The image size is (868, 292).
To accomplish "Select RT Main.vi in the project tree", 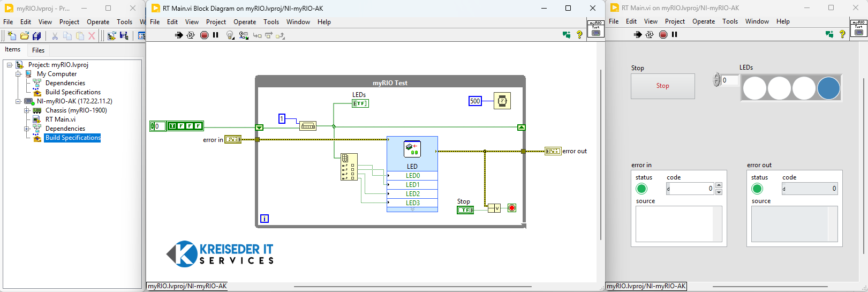I will coord(60,119).
